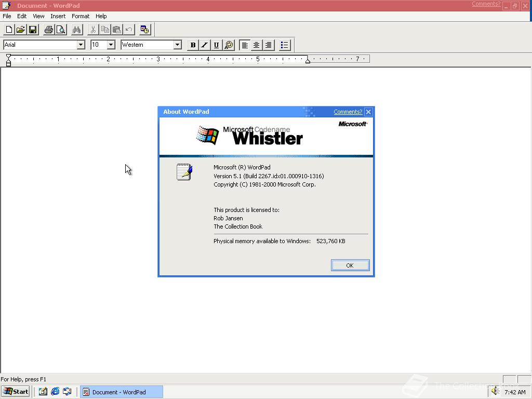Toggle Italic formatting

click(x=205, y=45)
